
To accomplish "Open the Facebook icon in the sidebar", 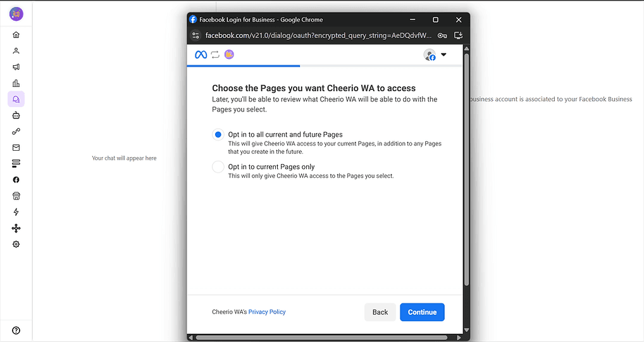I will 16,180.
